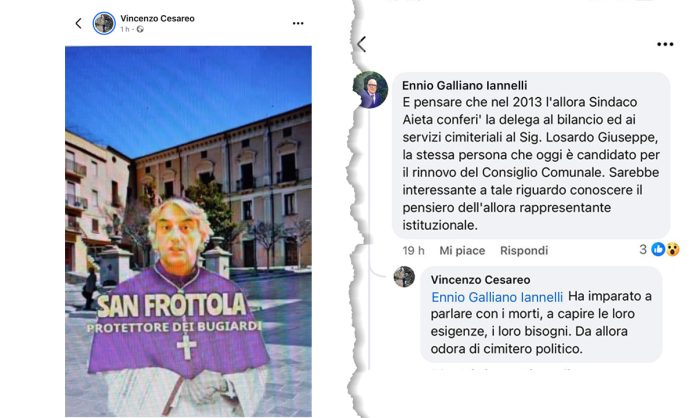Viewport: 696px width, 418px height.
Task: Open the San Frottola image
Action: 188,231
